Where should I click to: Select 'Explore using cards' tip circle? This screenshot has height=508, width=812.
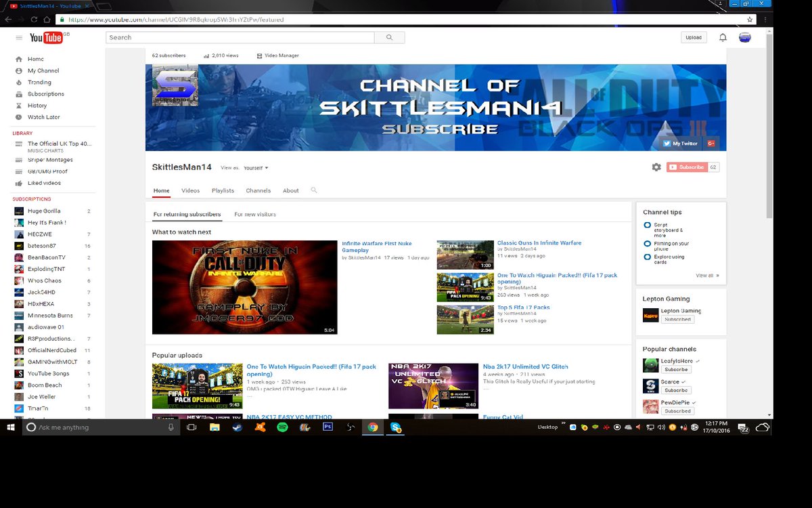click(x=648, y=257)
